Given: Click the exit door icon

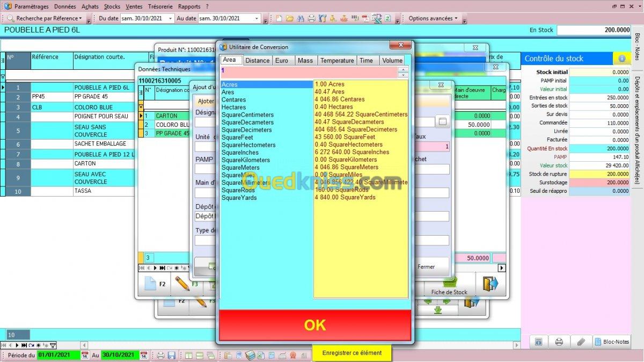Looking at the screenshot, I should [x=490, y=283].
